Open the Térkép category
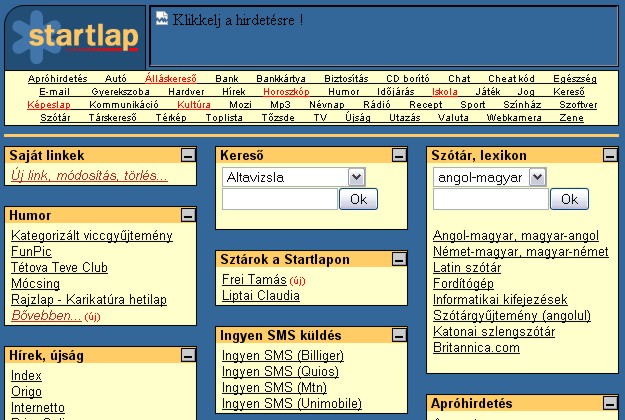This screenshot has width=625, height=420. click(171, 118)
